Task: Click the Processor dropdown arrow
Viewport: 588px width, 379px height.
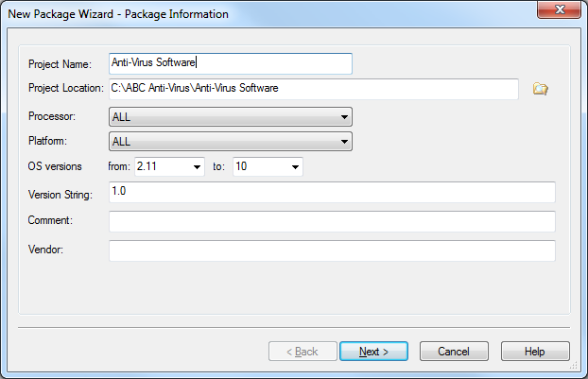Action: (x=344, y=117)
